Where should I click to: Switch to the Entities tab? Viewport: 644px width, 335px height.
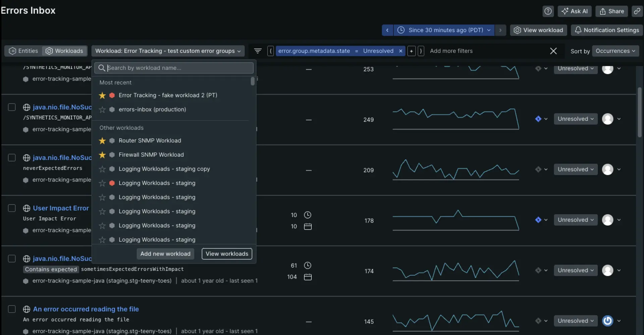point(23,51)
